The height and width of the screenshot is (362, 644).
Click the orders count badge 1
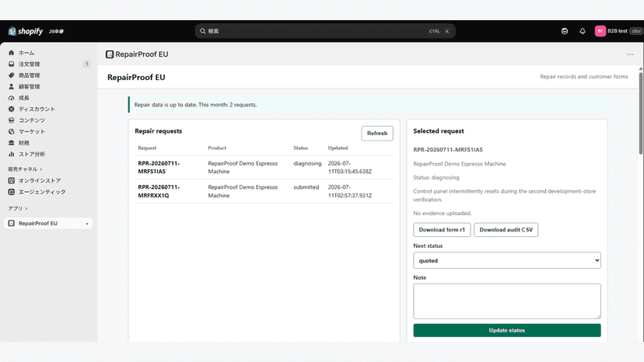[x=86, y=64]
